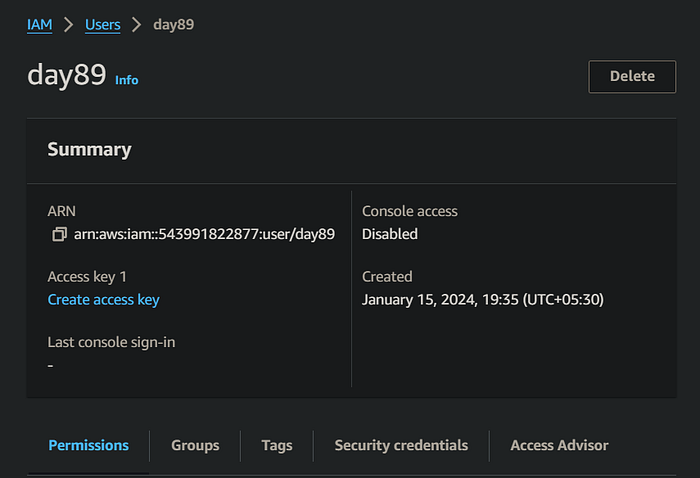Image resolution: width=700 pixels, height=478 pixels.
Task: Click the day89 breadcrumb item
Action: point(173,24)
